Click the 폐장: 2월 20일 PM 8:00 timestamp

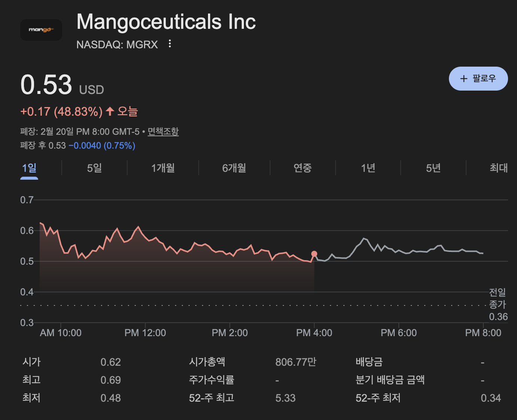pos(80,132)
